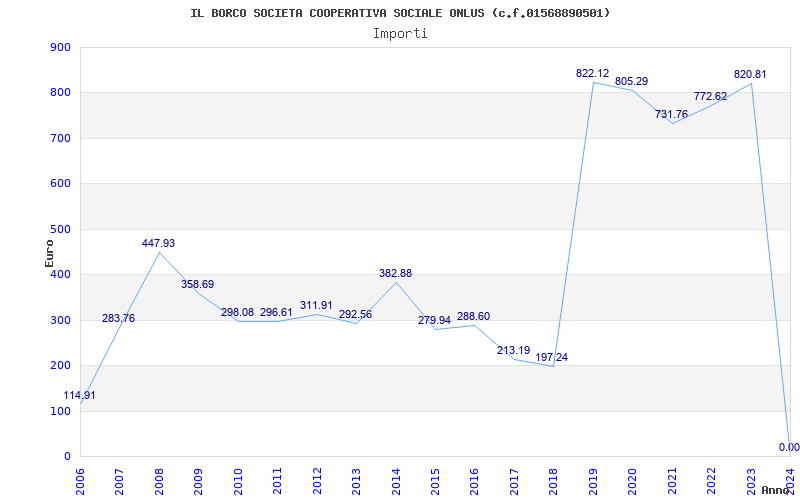
Task: Click x-axis year 2019
Action: point(593,481)
